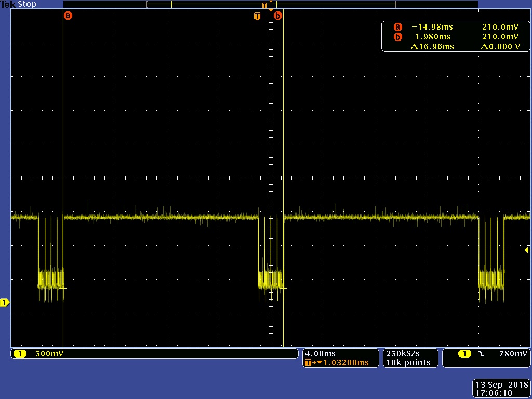Click the falling edge trigger slope icon
The height and width of the screenshot is (399, 532).
click(x=481, y=354)
